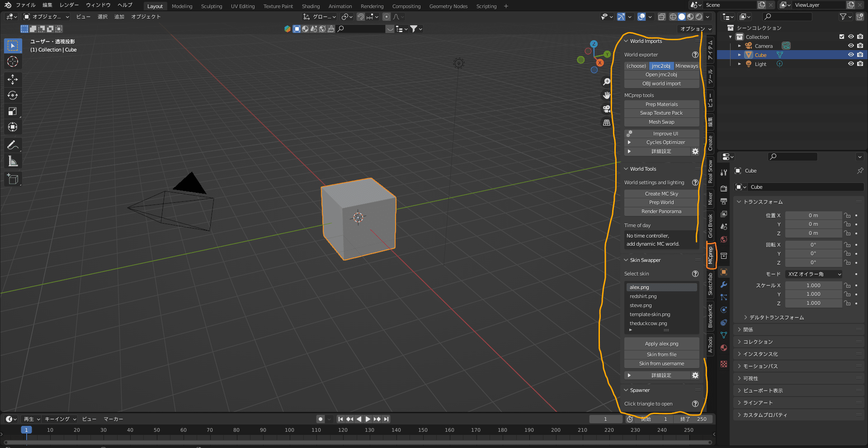Open the outliner filter funnel

[x=843, y=17]
